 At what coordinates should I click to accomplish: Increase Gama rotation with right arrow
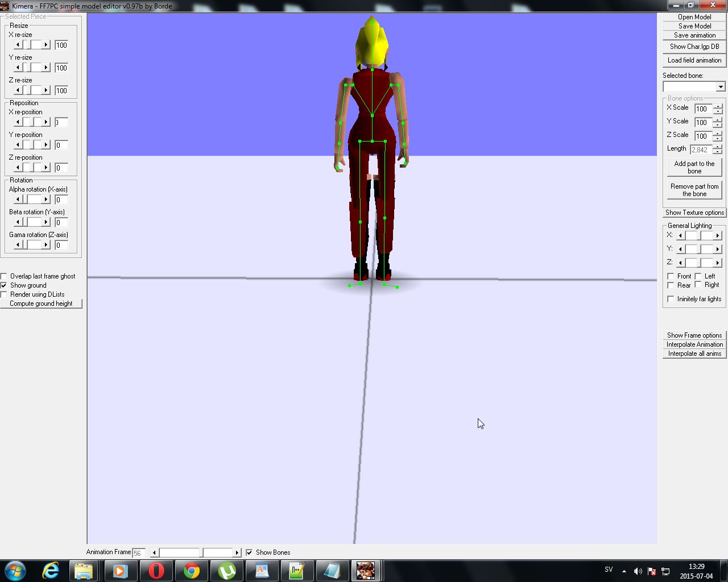46,245
